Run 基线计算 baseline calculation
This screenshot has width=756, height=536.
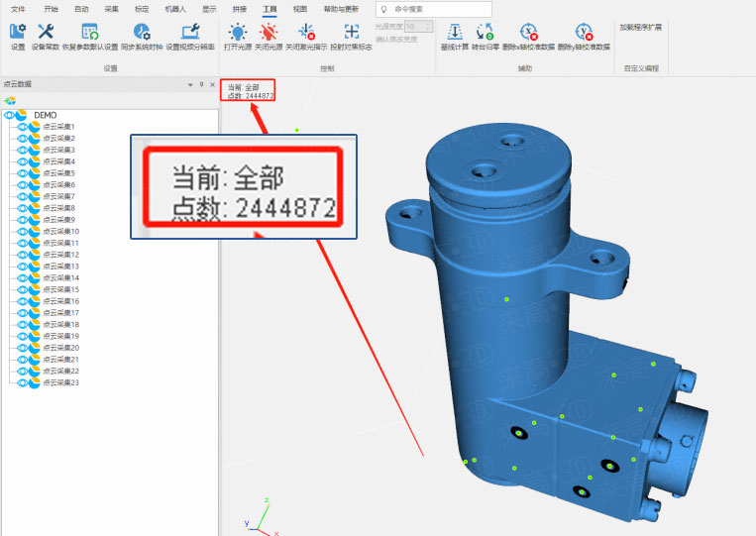pyautogui.click(x=455, y=36)
